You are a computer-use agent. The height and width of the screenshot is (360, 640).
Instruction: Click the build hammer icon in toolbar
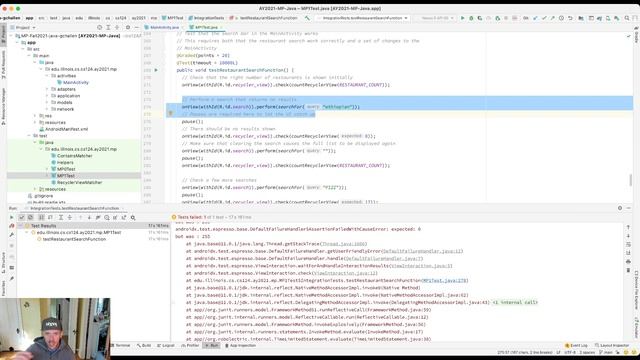pos(307,18)
